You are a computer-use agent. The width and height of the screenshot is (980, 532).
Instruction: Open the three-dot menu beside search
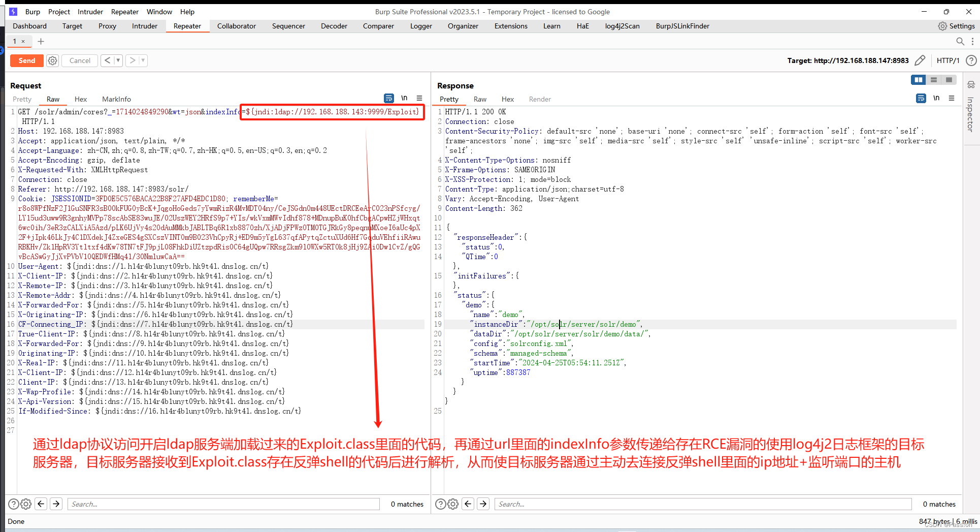pyautogui.click(x=972, y=41)
